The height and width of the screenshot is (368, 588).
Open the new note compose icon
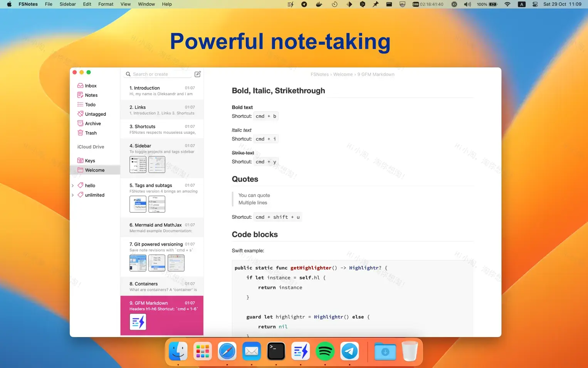point(197,74)
